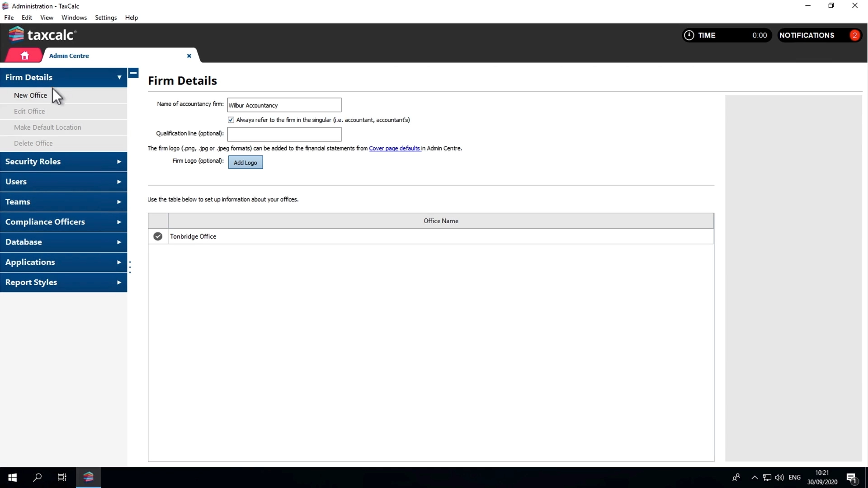This screenshot has height=488, width=868.
Task: Open the File menu
Action: pos(9,18)
